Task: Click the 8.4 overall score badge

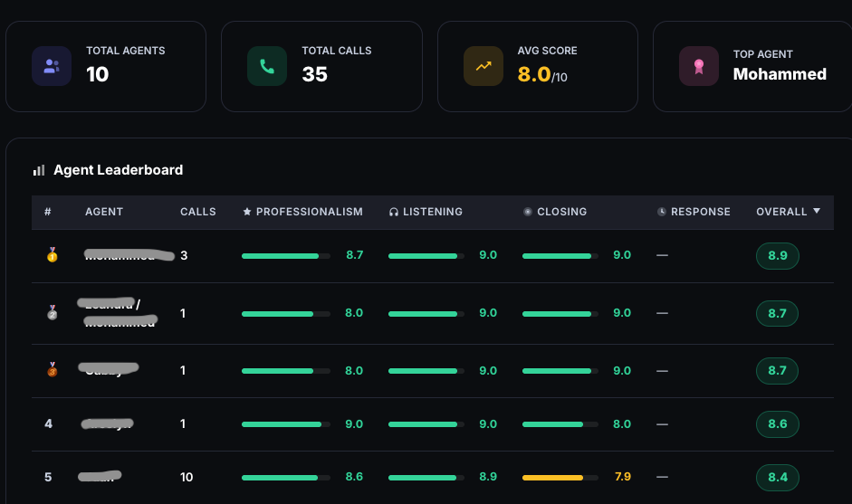Action: pos(777,477)
